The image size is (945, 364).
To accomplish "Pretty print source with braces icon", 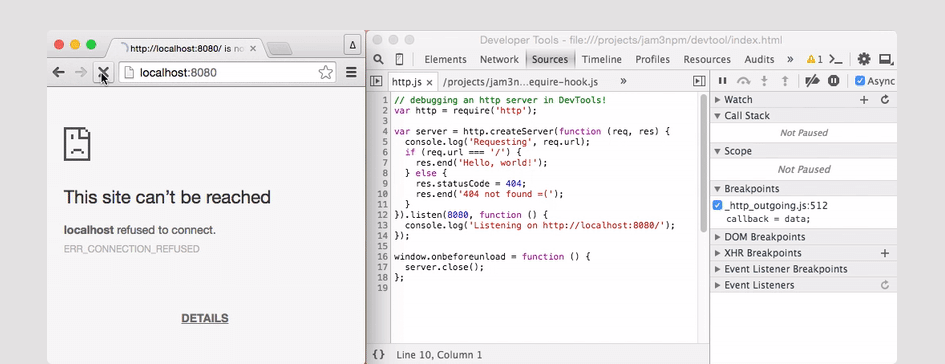I will pos(378,355).
